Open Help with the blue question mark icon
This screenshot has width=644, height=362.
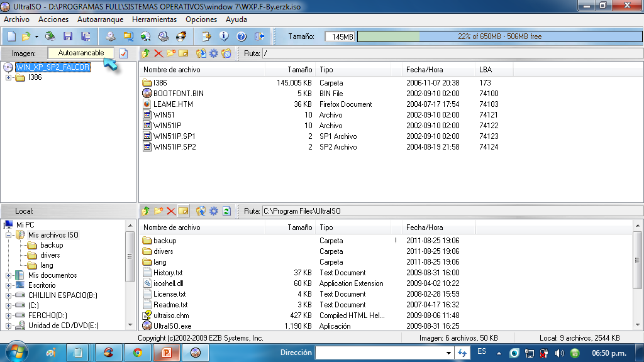(241, 36)
